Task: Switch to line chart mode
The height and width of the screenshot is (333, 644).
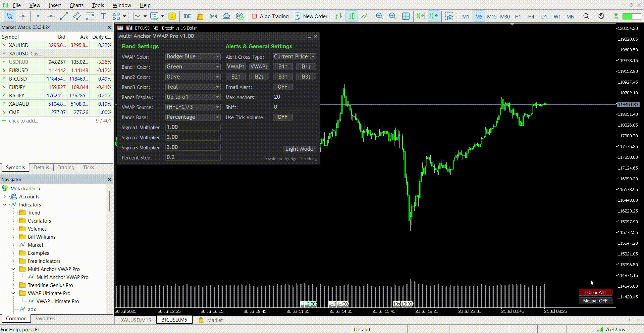Action: pyautogui.click(x=365, y=16)
